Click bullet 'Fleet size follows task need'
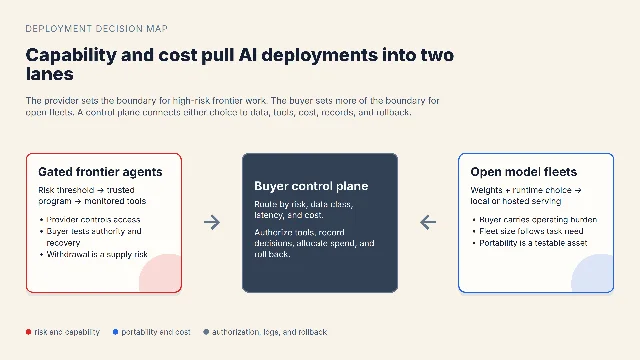 click(531, 231)
